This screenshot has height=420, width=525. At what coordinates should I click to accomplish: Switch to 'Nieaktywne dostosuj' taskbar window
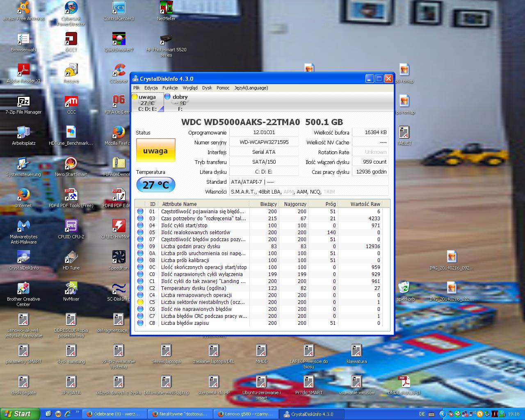tap(179, 414)
